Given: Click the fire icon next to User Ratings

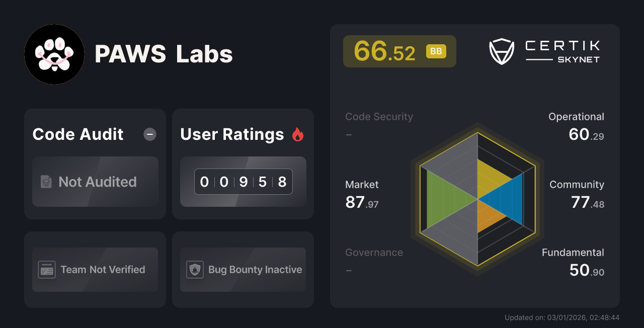Looking at the screenshot, I should tap(297, 134).
